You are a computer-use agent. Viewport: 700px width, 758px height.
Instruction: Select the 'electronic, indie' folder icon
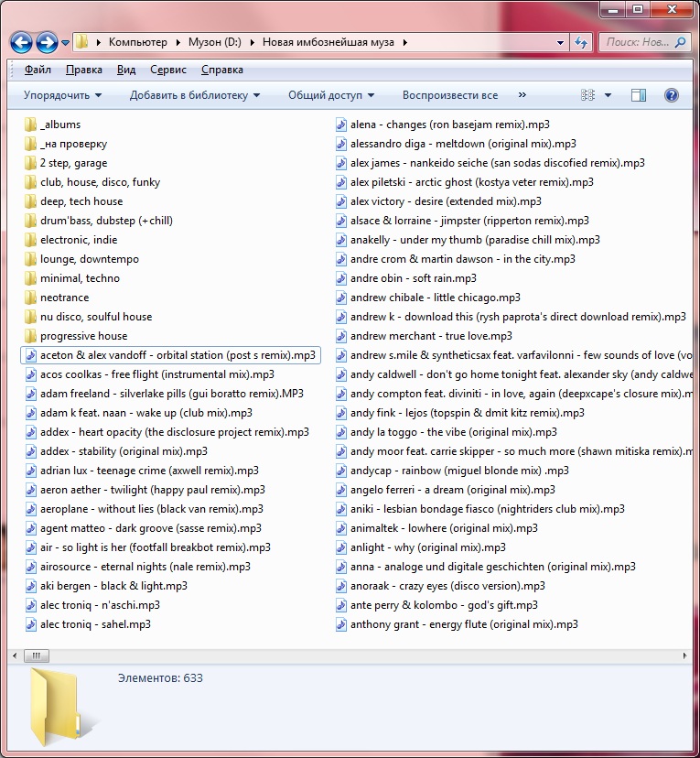(30, 240)
